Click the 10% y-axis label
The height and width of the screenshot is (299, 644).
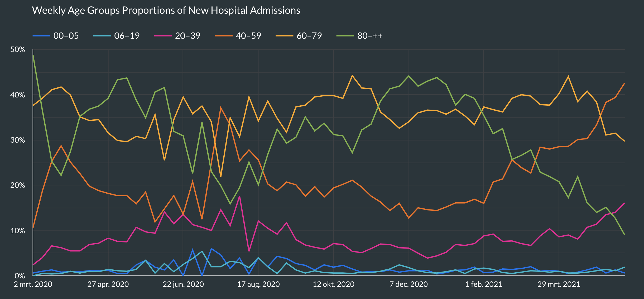18,231
